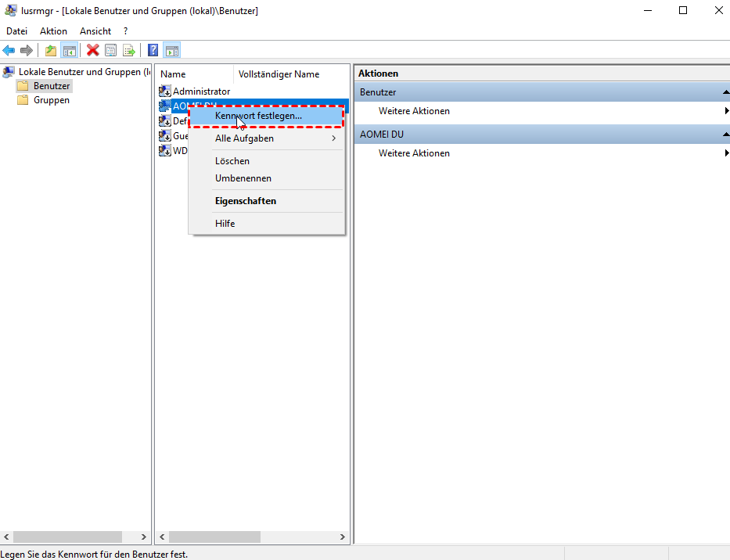This screenshot has height=560, width=730.
Task: Click the Benutzer folder icon in tree
Action: click(23, 86)
